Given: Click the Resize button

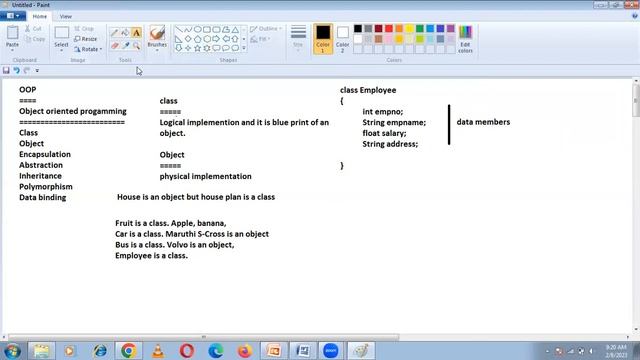Looking at the screenshot, I should point(86,39).
